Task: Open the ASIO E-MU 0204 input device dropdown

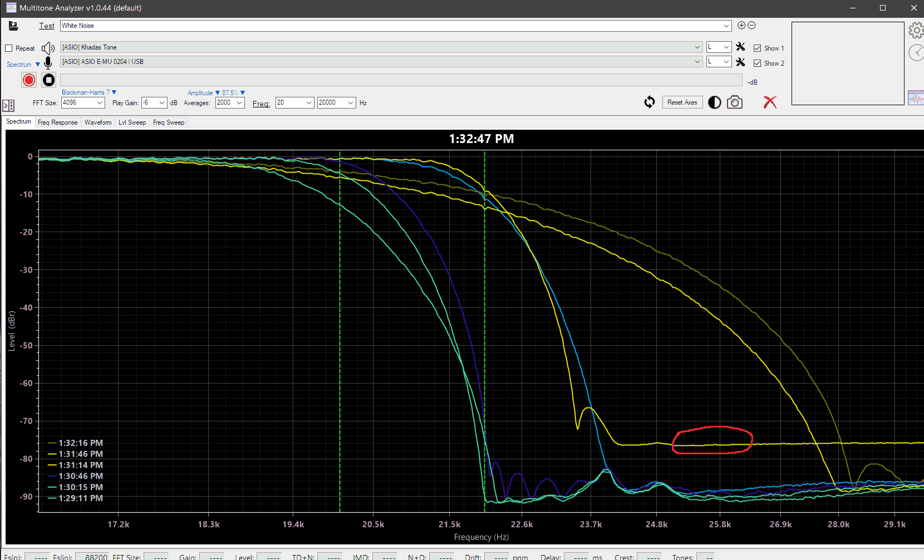Action: click(x=697, y=62)
